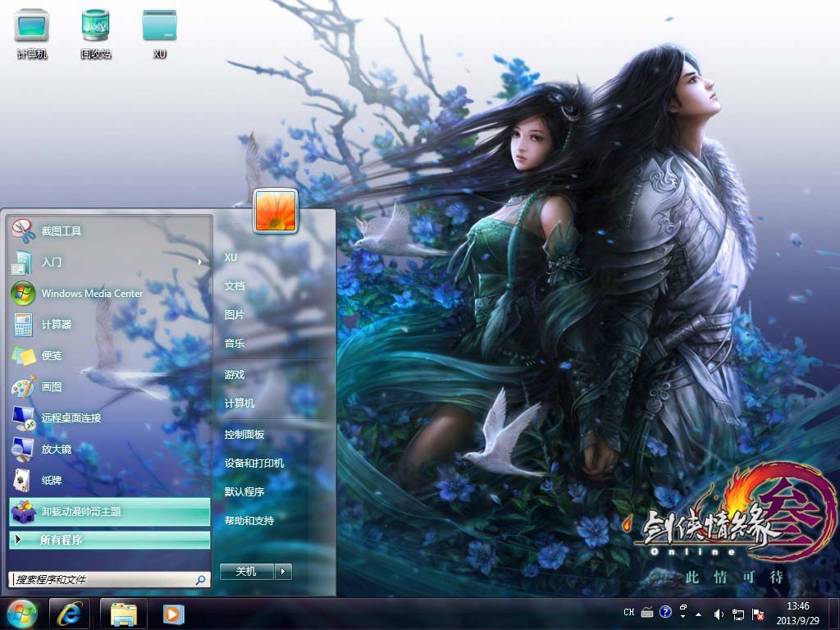Viewport: 840px width, 630px height.
Task: Select 控制面板 in Start menu
Action: point(244,435)
